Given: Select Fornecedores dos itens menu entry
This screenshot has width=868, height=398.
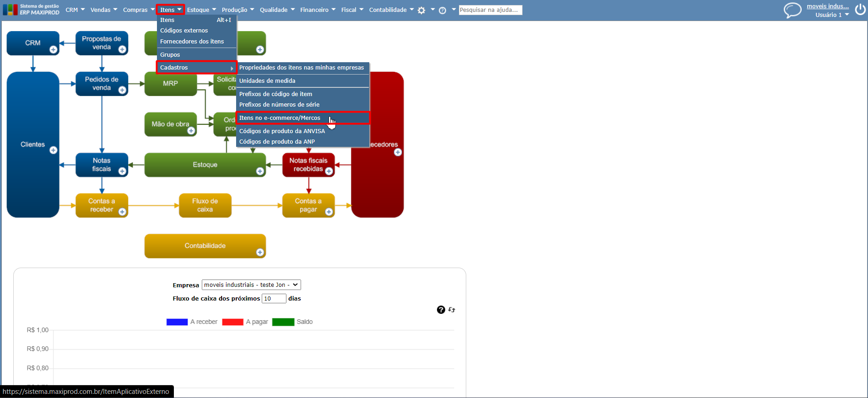Looking at the screenshot, I should pos(197,42).
